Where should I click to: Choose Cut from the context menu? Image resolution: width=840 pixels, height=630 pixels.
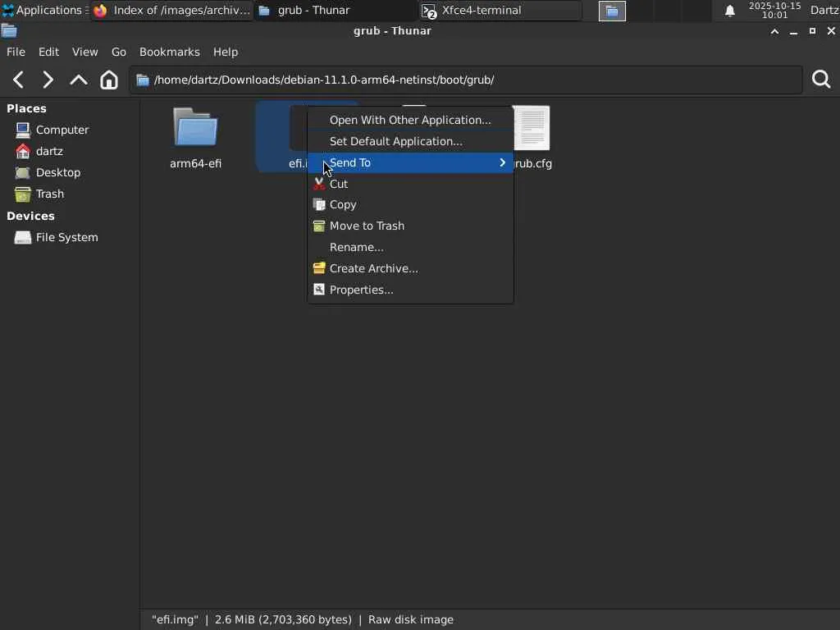pyautogui.click(x=339, y=184)
